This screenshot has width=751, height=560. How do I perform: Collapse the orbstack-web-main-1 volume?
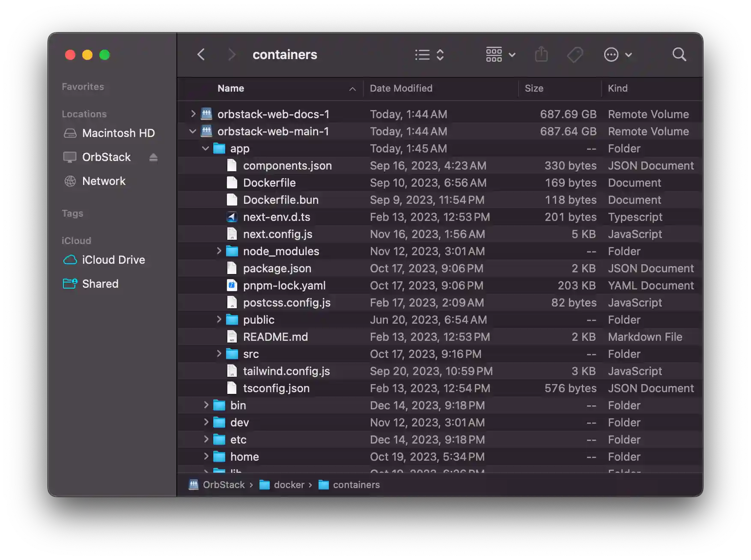(x=193, y=131)
